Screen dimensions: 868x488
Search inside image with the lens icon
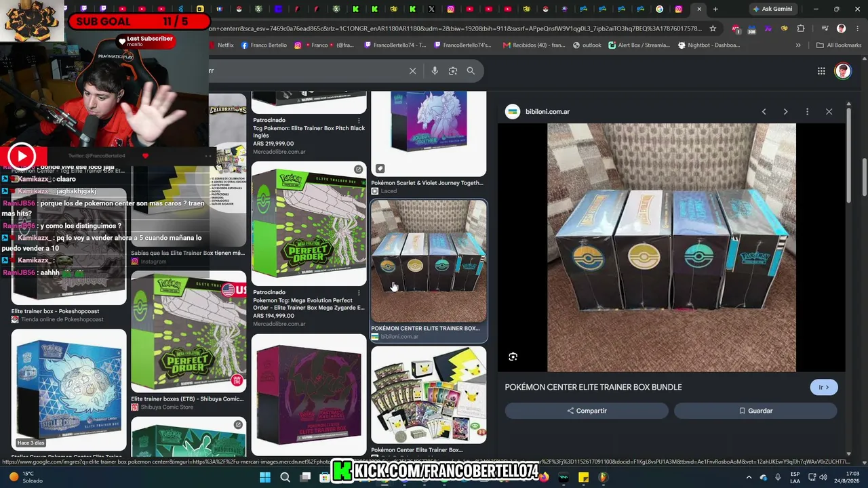click(x=513, y=357)
